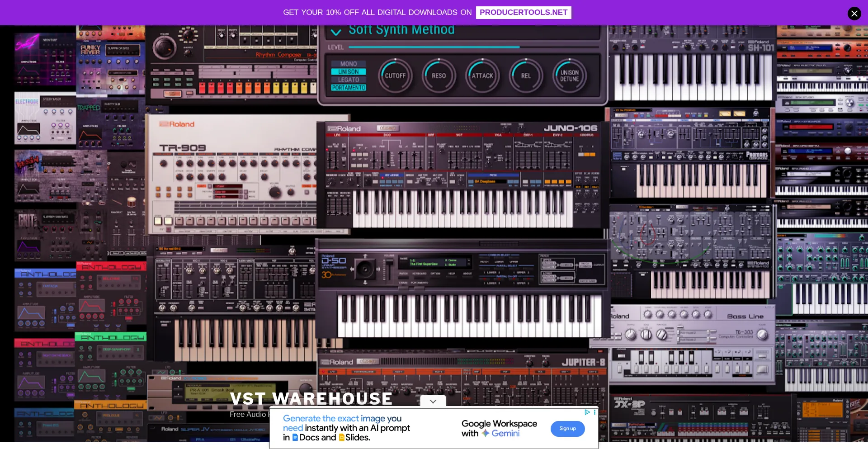Viewport: 868px width, 449px height.
Task: Toggle the MONO mode button
Action: (348, 64)
